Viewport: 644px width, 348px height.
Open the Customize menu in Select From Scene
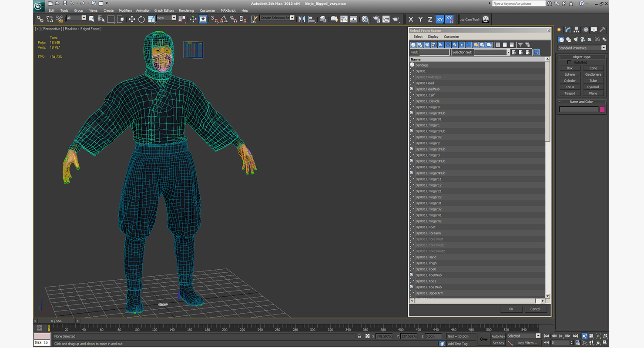(x=451, y=37)
